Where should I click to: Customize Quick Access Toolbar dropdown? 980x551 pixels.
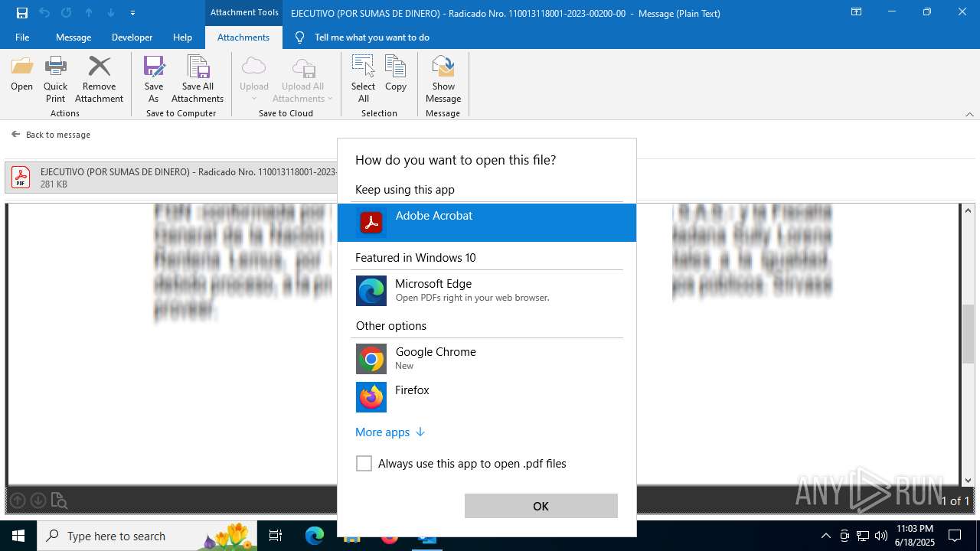click(133, 13)
